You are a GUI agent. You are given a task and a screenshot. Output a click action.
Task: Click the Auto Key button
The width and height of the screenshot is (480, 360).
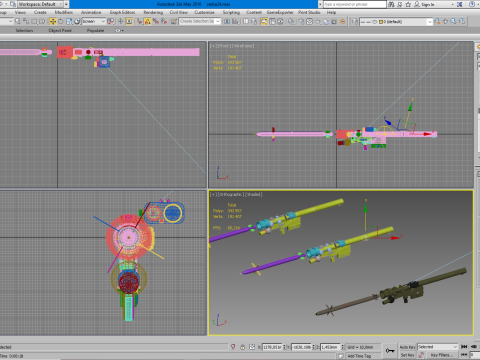[408, 347]
